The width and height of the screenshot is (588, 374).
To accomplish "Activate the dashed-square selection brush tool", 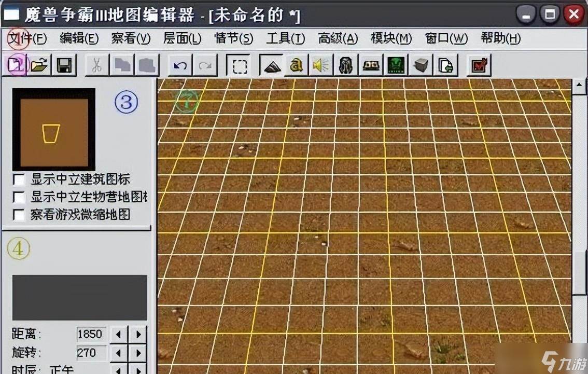I will [x=240, y=66].
